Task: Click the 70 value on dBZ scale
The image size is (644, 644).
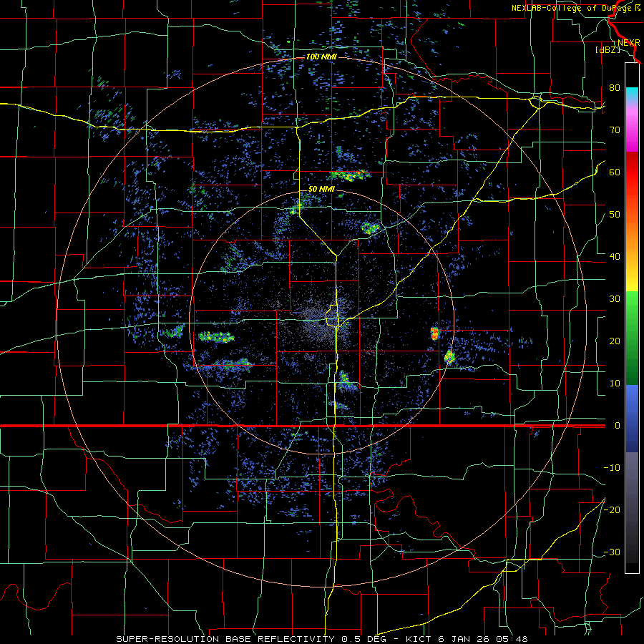Action: click(615, 130)
